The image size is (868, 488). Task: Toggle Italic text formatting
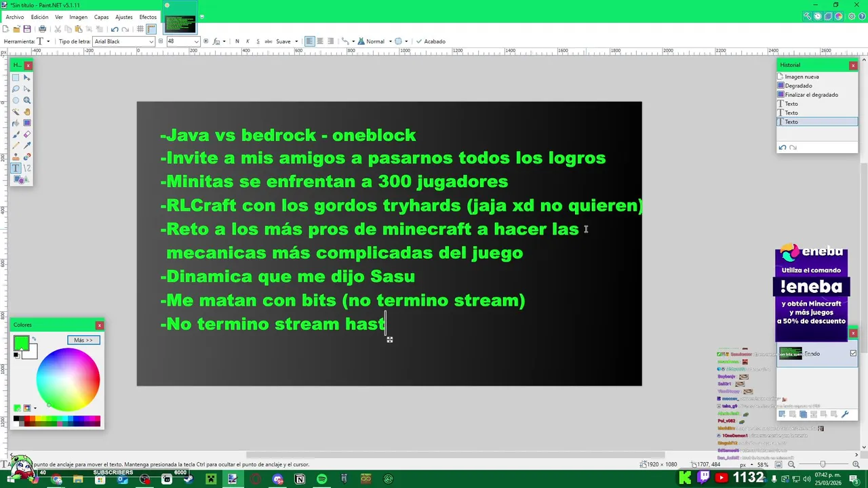[248, 41]
